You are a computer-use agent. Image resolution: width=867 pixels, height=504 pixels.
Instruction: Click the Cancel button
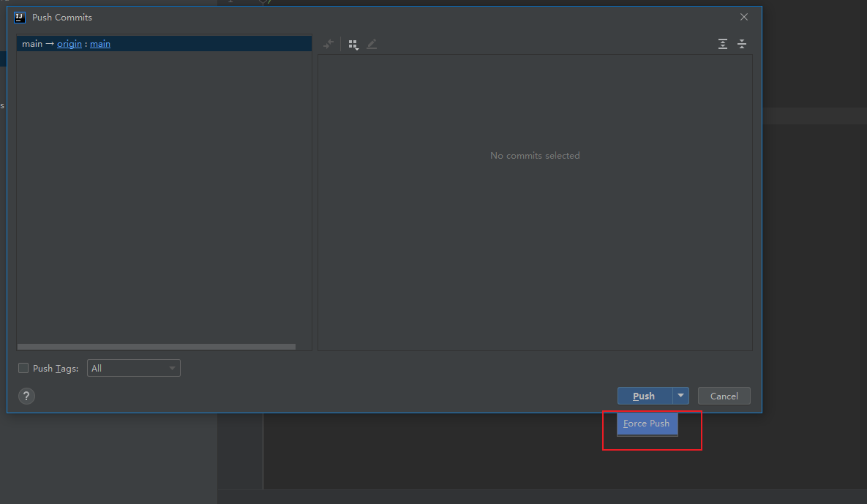pos(724,396)
